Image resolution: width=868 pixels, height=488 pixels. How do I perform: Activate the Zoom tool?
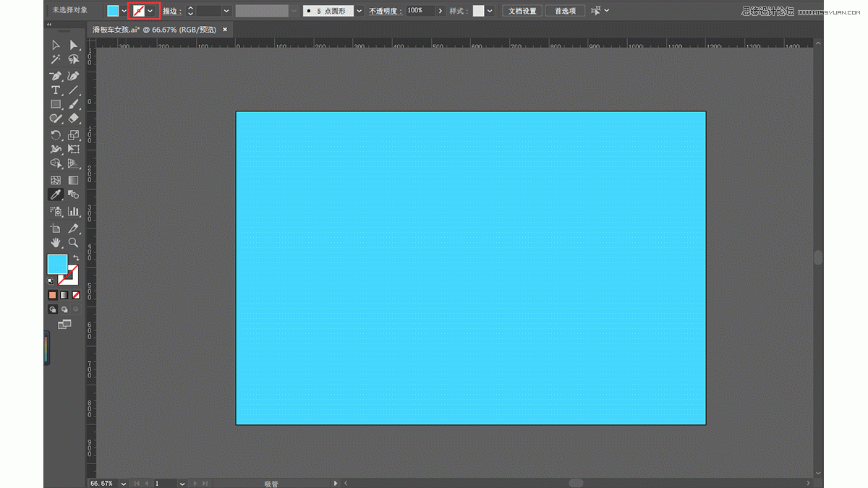coord(73,243)
